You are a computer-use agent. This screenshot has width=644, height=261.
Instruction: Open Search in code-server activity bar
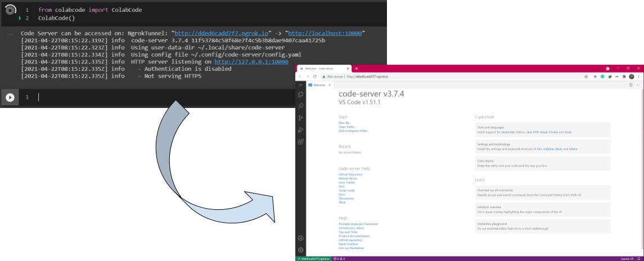[x=301, y=106]
